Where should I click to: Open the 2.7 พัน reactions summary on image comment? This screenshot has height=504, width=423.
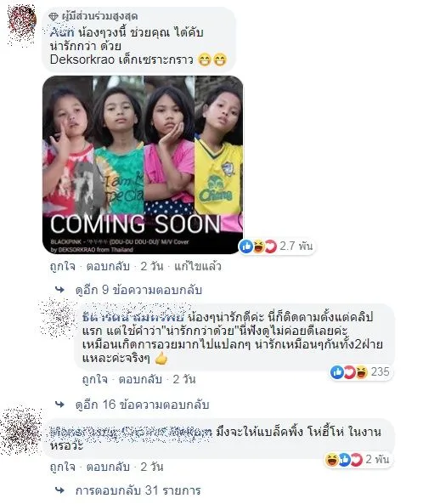click(x=276, y=246)
